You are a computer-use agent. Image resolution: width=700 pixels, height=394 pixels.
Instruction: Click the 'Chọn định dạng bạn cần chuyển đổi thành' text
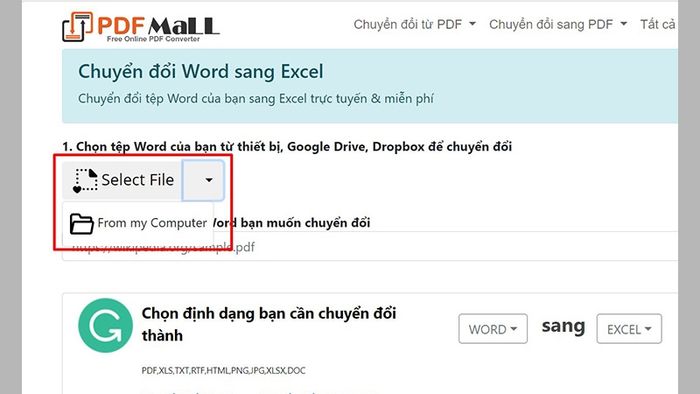point(269,324)
